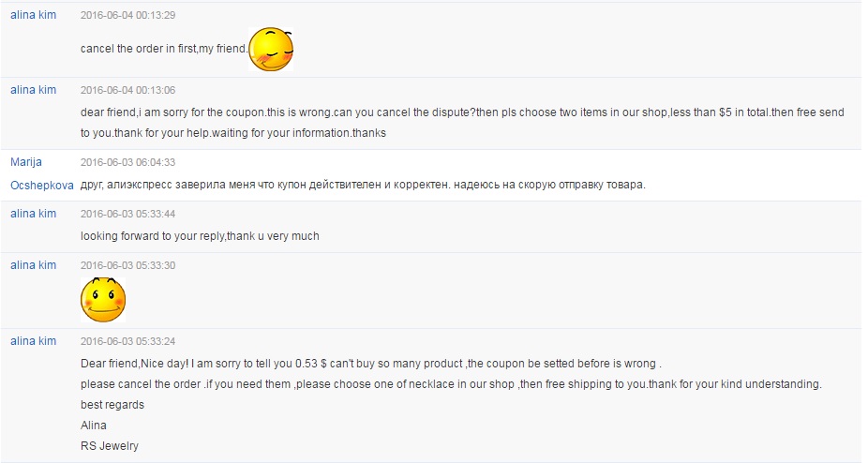Select the timestamp 2016-06-03 05:33:24
Image resolution: width=868 pixels, height=463 pixels.
click(127, 341)
